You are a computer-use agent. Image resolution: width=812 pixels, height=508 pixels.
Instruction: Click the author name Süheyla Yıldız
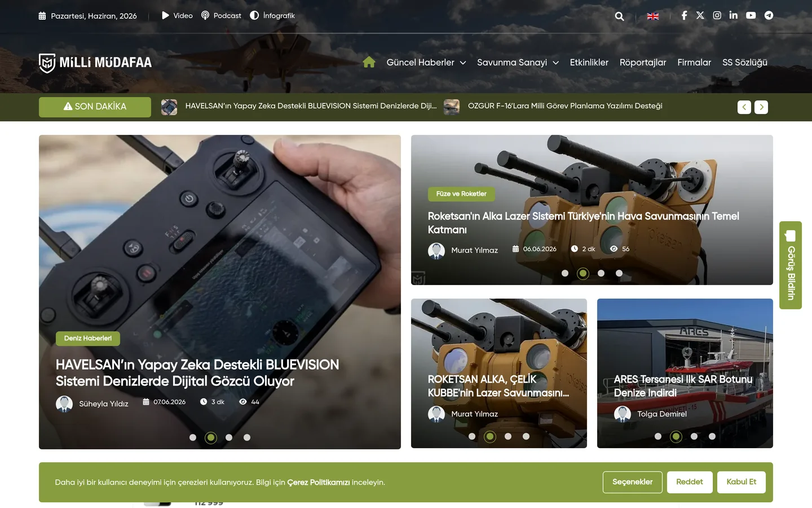coord(104,404)
